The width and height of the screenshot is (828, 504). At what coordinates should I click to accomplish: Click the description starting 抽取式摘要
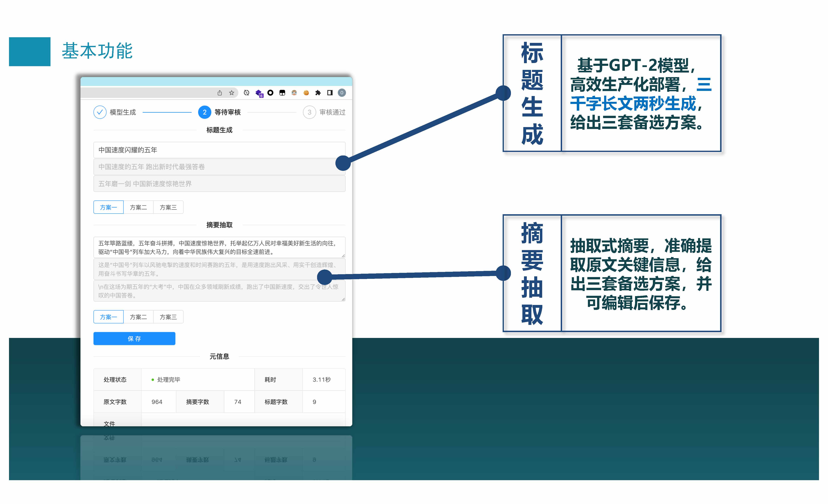pyautogui.click(x=641, y=274)
